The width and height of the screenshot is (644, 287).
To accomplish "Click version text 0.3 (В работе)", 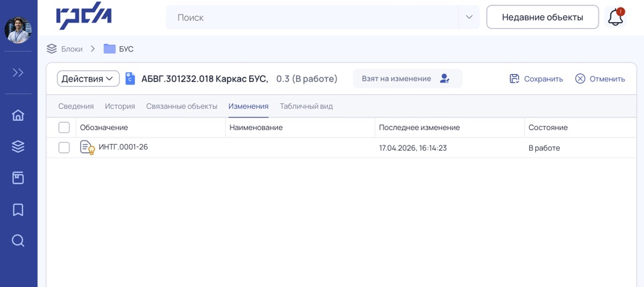I will (x=307, y=79).
